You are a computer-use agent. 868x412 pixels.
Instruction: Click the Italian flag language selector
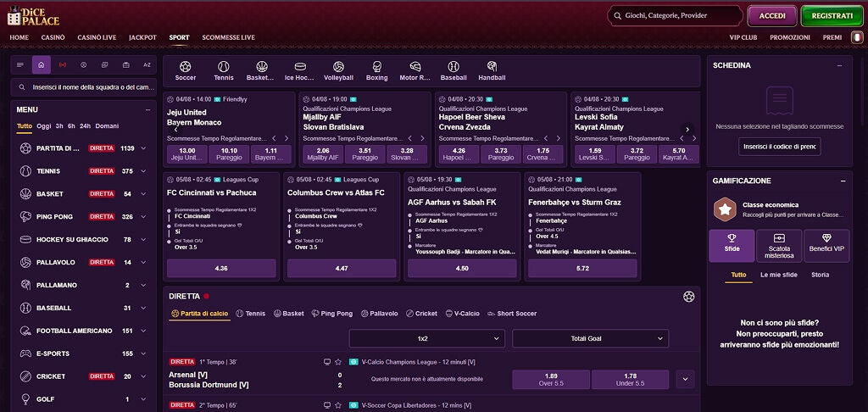tap(857, 37)
